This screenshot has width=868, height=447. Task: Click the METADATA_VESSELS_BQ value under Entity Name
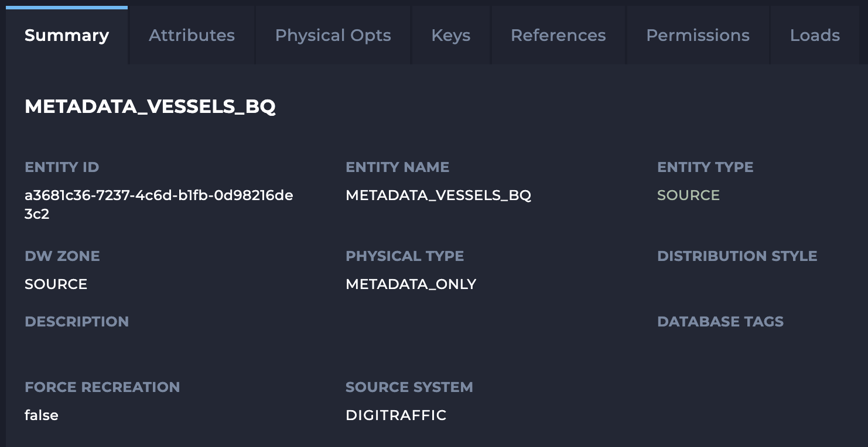tap(438, 195)
